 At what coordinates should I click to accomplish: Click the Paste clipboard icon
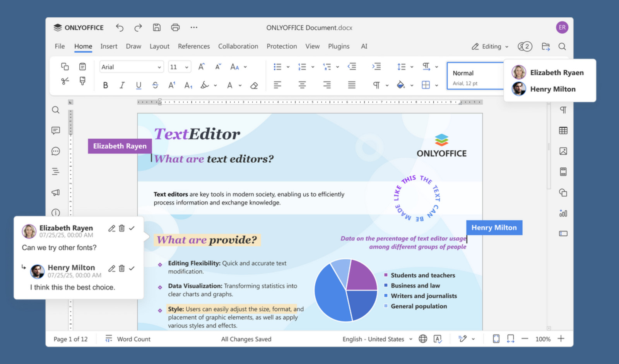click(82, 66)
